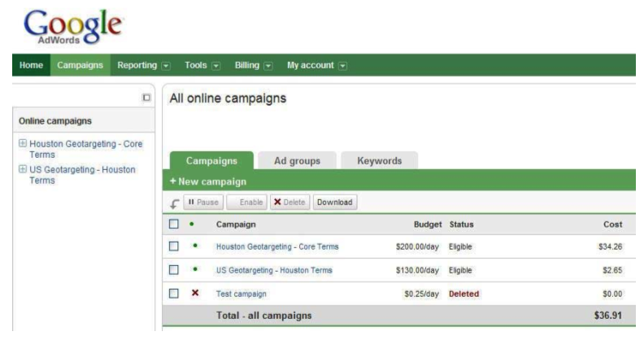Image resolution: width=644 pixels, height=349 pixels.
Task: Click the $34.26 cost value
Action: coord(611,246)
